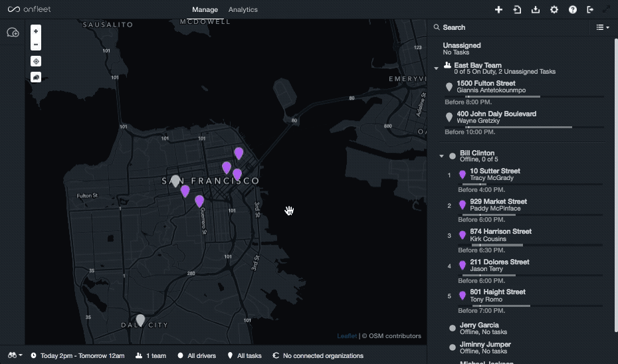Click the gray pin icon for 400 John Daly Boulevard
The height and width of the screenshot is (364, 618).
click(449, 117)
